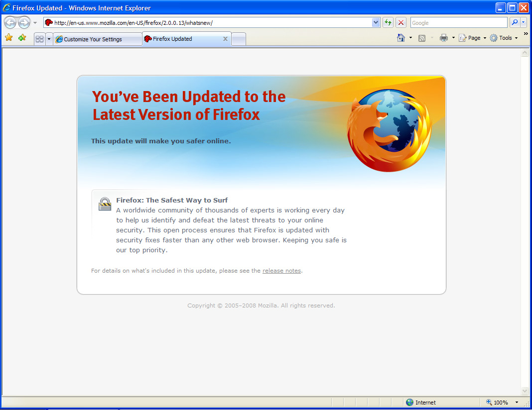Click the Internet Explorer title bar icon

click(6, 8)
